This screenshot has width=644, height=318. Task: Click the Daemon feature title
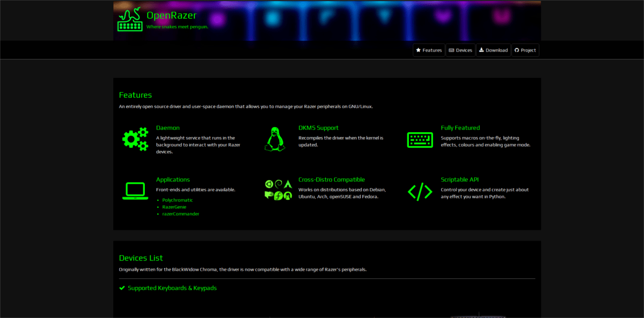[168, 128]
